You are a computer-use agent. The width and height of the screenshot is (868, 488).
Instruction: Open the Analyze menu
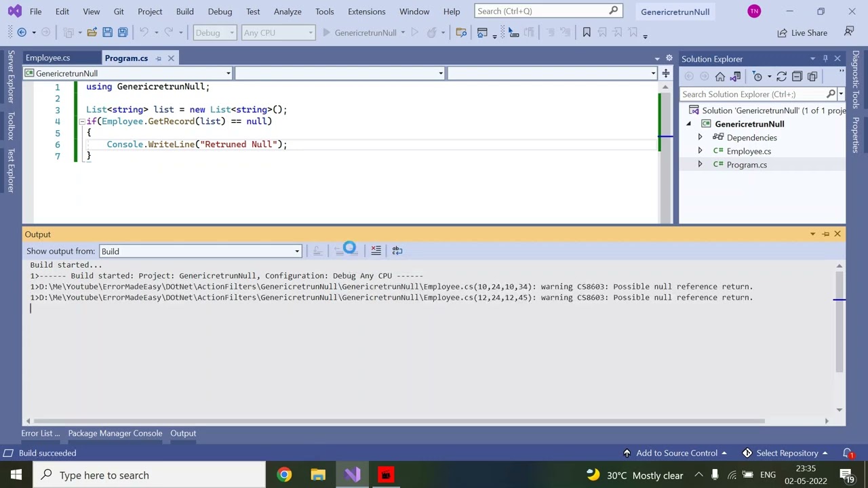[288, 12]
